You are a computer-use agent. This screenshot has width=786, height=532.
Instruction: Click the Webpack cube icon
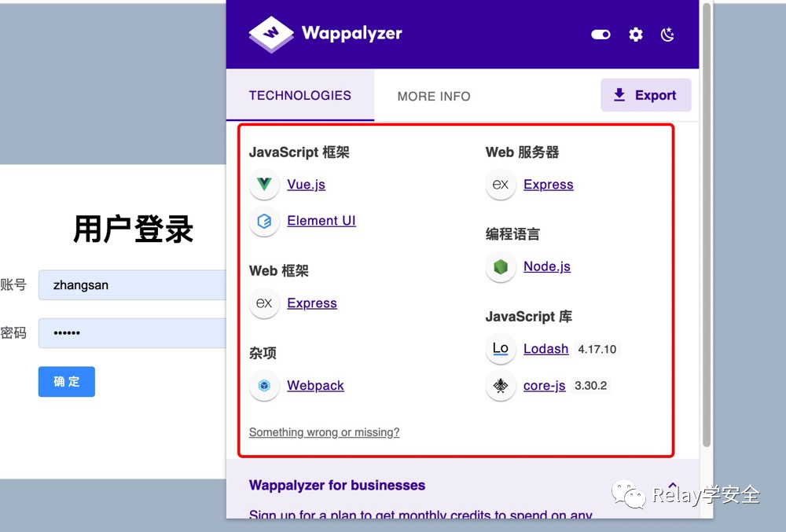tap(264, 385)
